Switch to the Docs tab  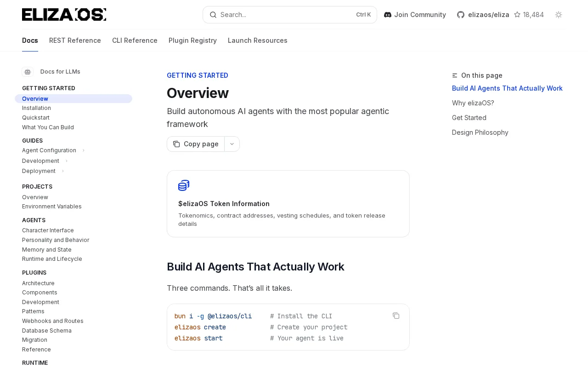point(30,40)
